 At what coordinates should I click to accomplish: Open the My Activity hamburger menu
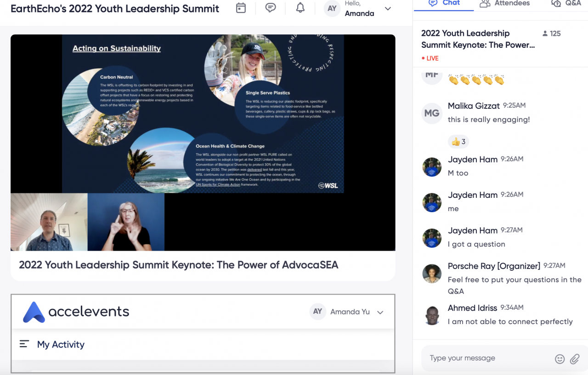pyautogui.click(x=24, y=344)
